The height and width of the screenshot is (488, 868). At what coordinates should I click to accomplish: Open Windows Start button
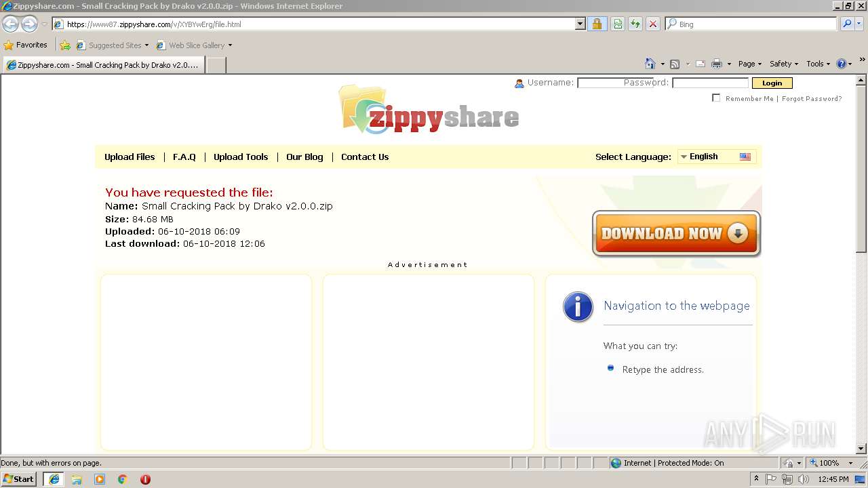coord(19,479)
